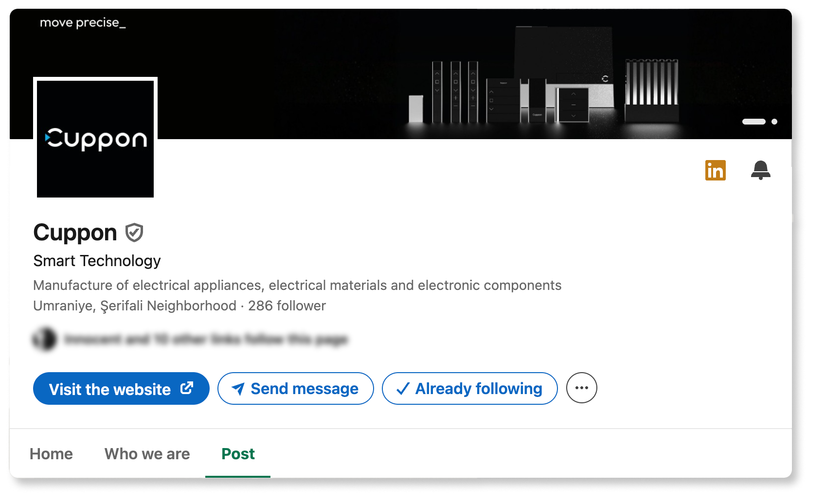Click the Cuppon logo profile picture
Image resolution: width=825 pixels, height=504 pixels.
95,139
